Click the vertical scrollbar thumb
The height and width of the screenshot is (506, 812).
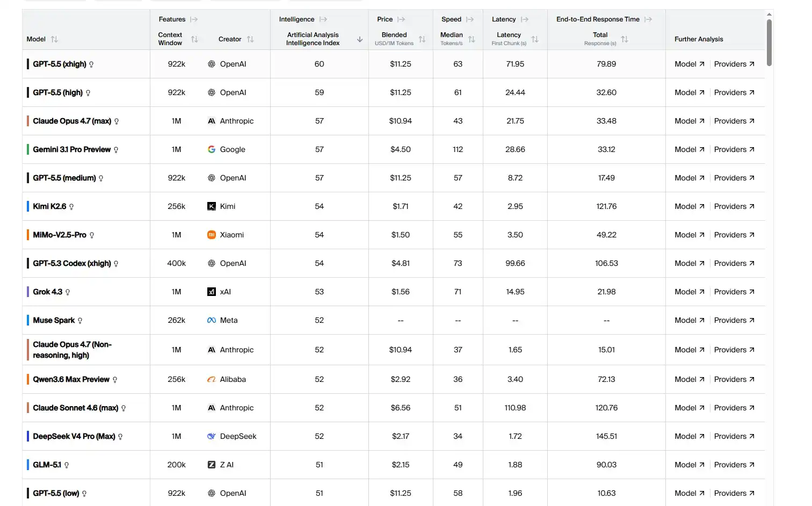tap(769, 42)
